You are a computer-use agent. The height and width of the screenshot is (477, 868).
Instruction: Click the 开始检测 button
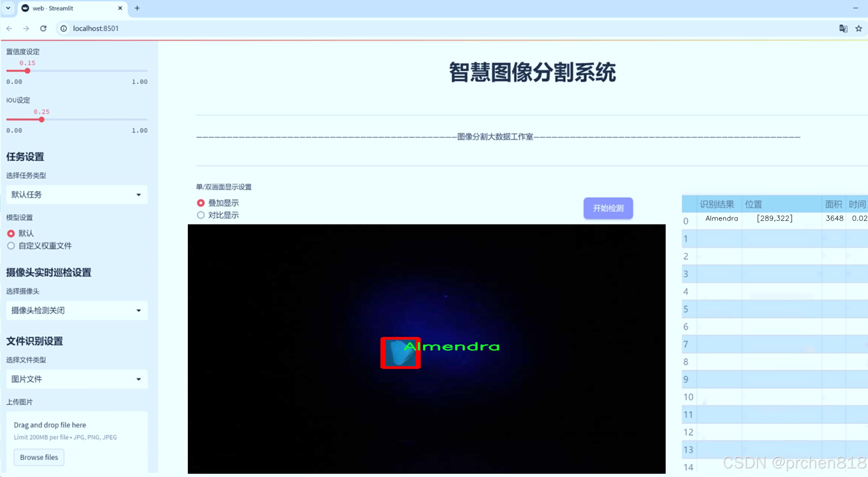608,208
